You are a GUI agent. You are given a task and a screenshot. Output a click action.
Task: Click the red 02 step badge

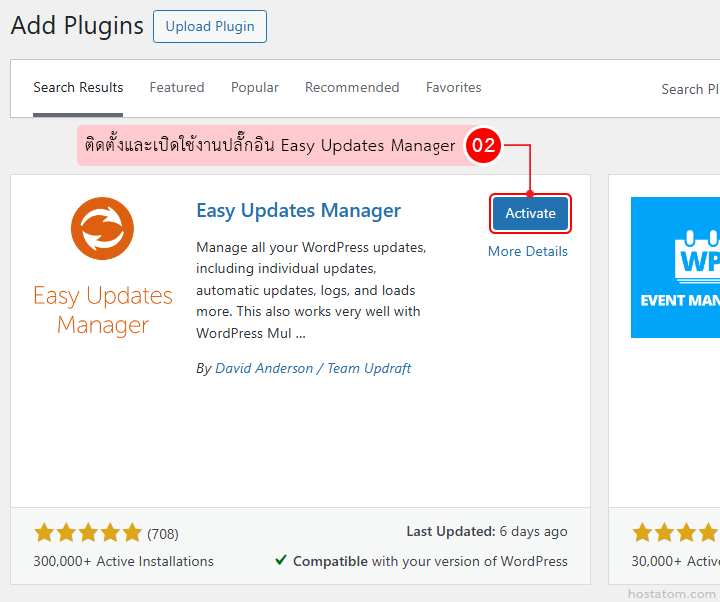[x=484, y=145]
